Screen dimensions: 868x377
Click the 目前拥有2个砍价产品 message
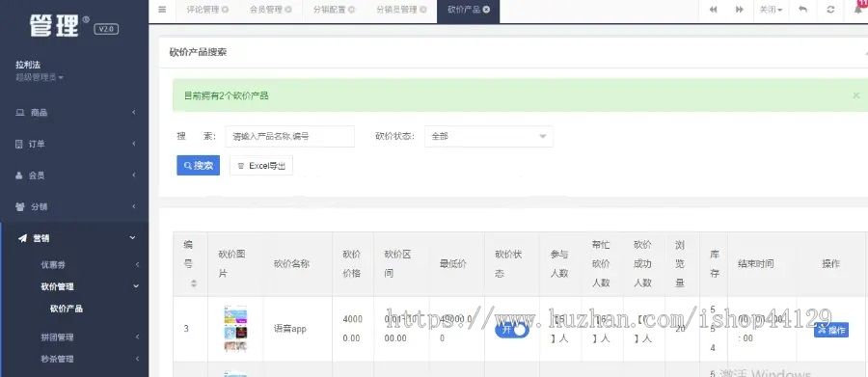click(x=227, y=95)
